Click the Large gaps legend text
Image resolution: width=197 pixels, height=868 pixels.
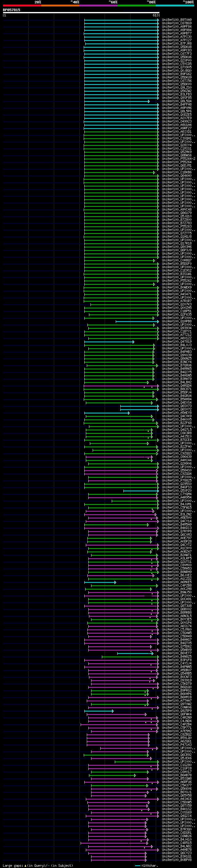tap(38, 865)
